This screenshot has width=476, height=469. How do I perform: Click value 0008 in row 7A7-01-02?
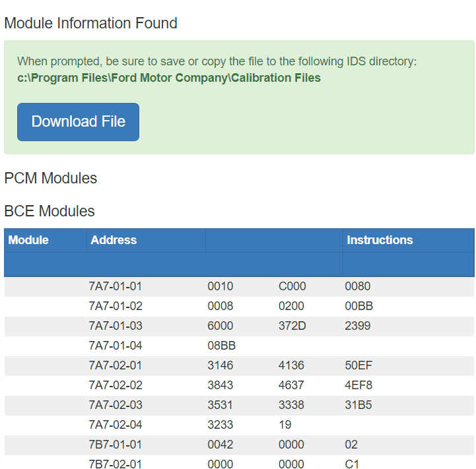pyautogui.click(x=221, y=306)
